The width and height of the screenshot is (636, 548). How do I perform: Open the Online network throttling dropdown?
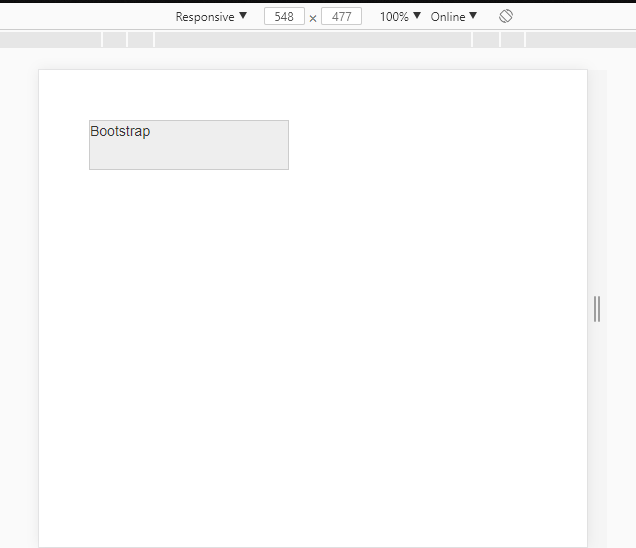click(x=453, y=17)
